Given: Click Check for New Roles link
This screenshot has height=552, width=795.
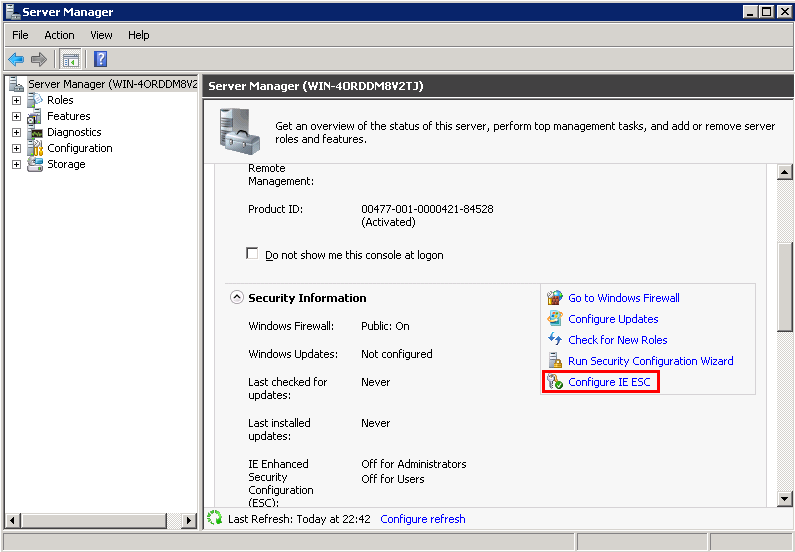Looking at the screenshot, I should tap(618, 340).
